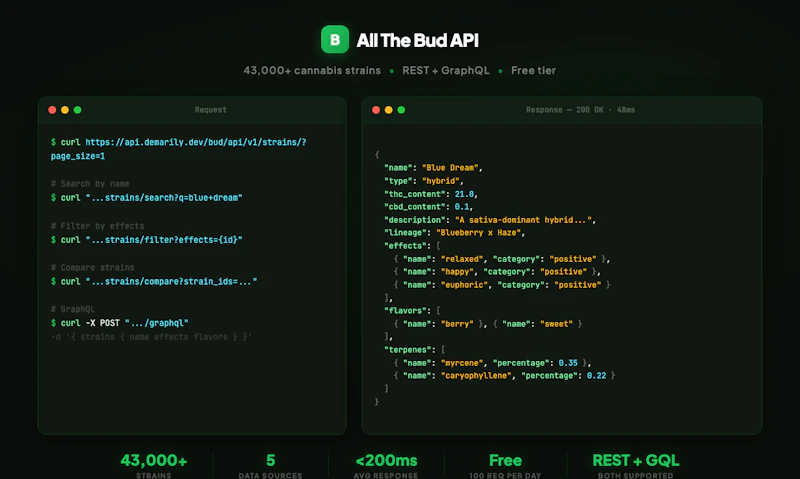Click the All The Bud API title
The width and height of the screenshot is (800, 479).
417,40
